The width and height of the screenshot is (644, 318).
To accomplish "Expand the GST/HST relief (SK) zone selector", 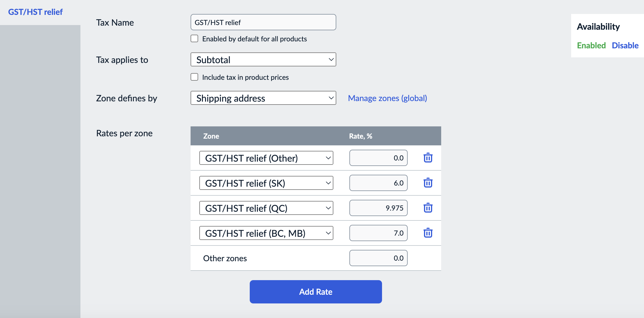I will (266, 183).
